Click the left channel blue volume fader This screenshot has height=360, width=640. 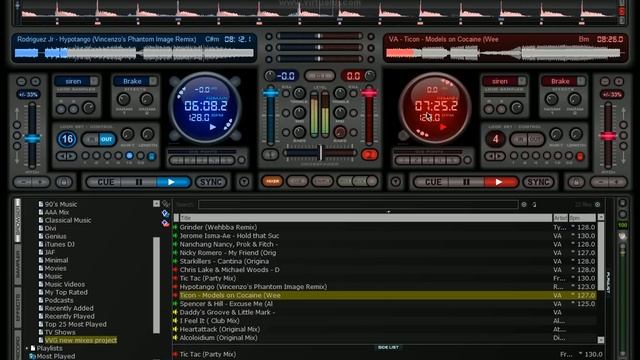[271, 93]
